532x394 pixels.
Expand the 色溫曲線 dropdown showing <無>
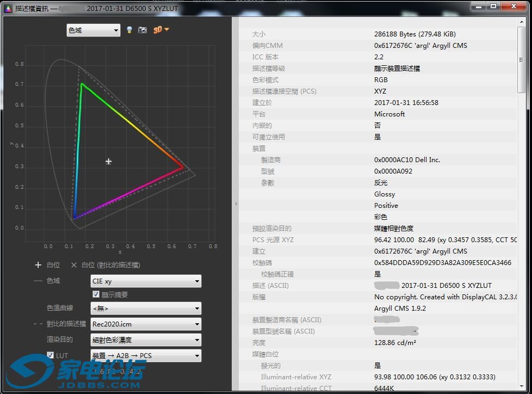146,309
